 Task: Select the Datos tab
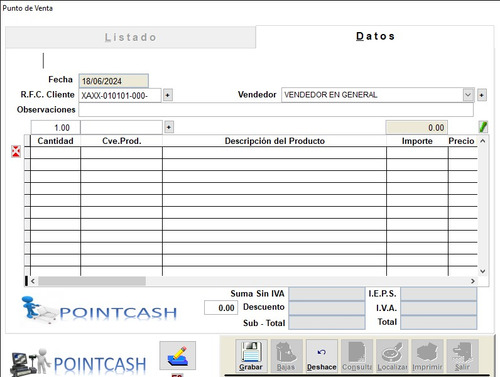[x=375, y=36]
